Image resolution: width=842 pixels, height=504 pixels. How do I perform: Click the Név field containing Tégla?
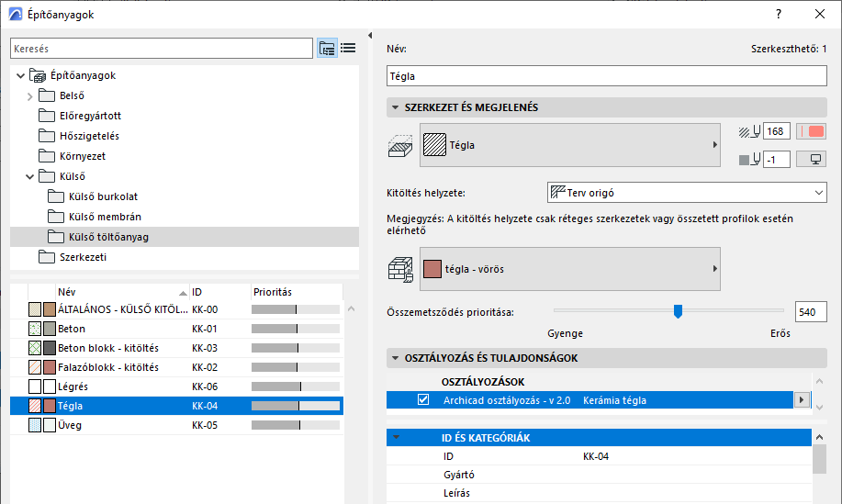606,75
